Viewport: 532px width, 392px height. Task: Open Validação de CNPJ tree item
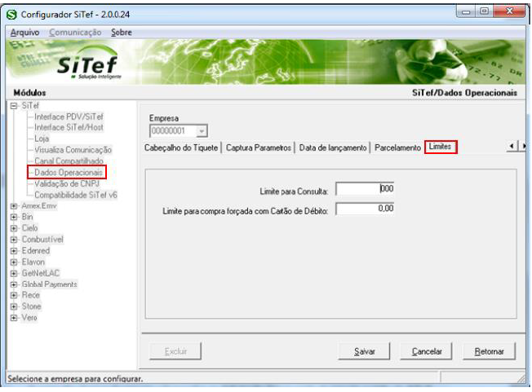(67, 183)
